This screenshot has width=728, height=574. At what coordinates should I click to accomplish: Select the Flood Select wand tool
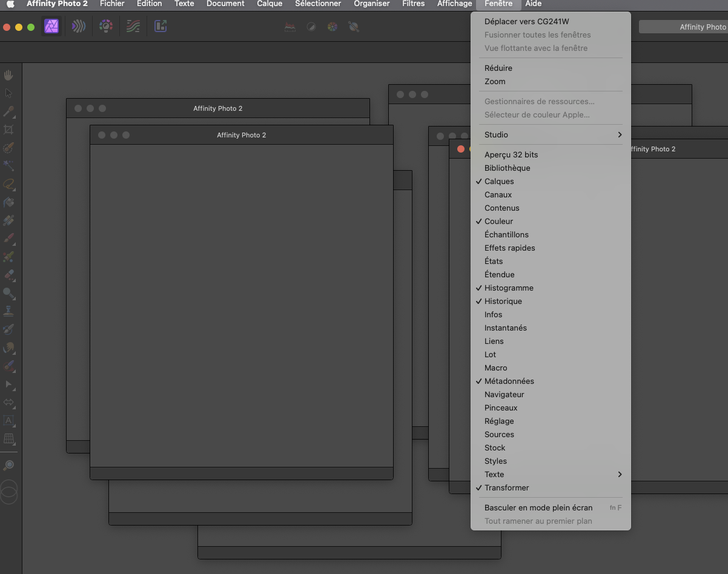click(x=8, y=166)
